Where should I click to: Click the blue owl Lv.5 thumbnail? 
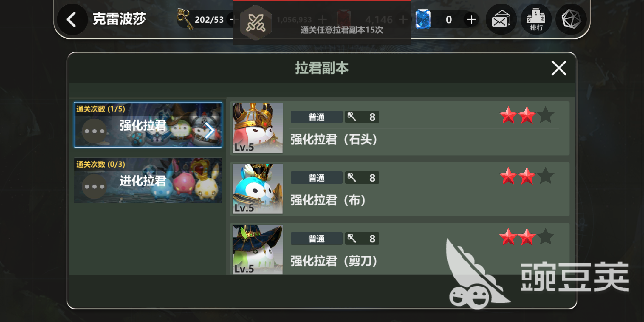point(258,189)
